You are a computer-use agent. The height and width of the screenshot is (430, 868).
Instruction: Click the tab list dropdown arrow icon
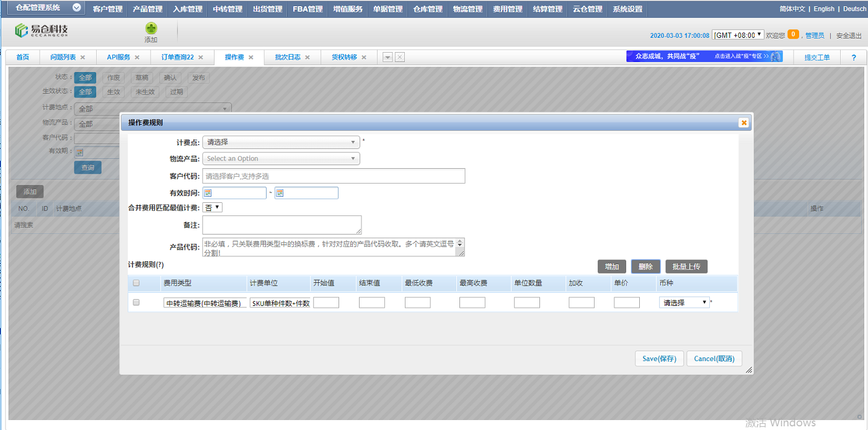pyautogui.click(x=387, y=57)
